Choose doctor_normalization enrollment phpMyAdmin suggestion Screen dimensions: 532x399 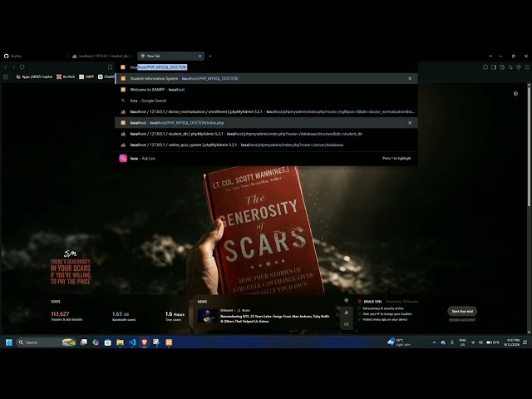[266, 111]
